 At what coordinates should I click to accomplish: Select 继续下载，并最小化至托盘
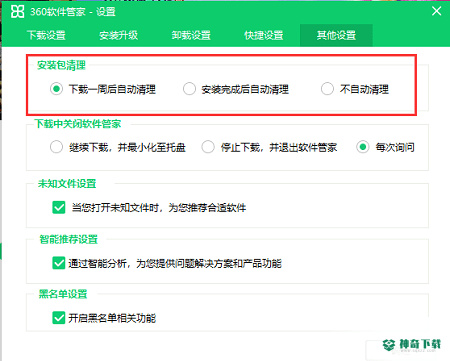(x=56, y=147)
